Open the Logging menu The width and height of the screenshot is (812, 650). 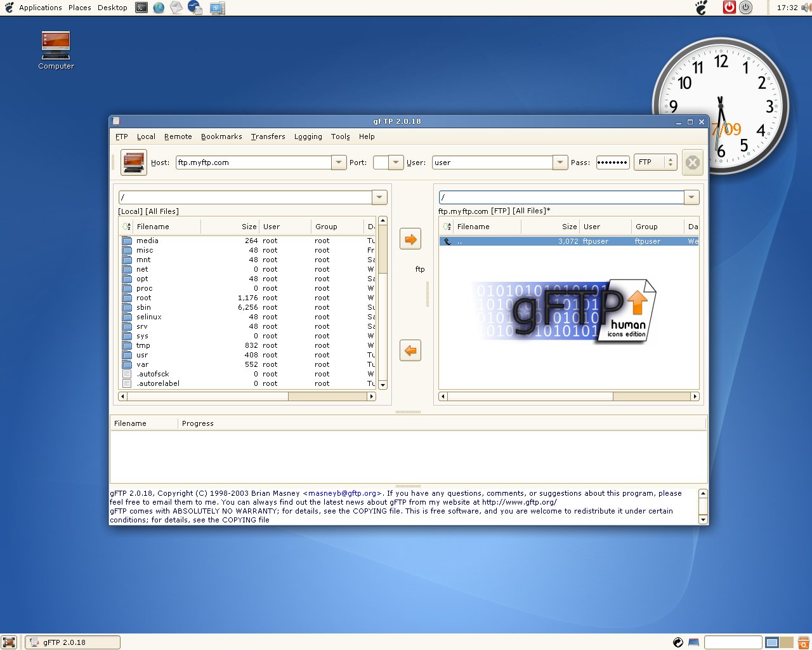coord(308,136)
